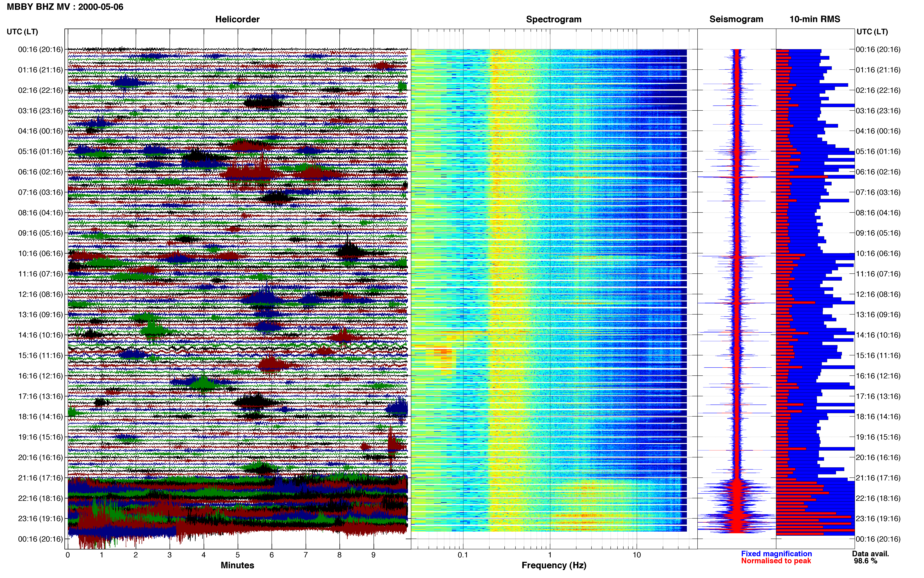Click helicorder minute tick label '7'
Viewport: 924px width, 578px height.
point(306,555)
